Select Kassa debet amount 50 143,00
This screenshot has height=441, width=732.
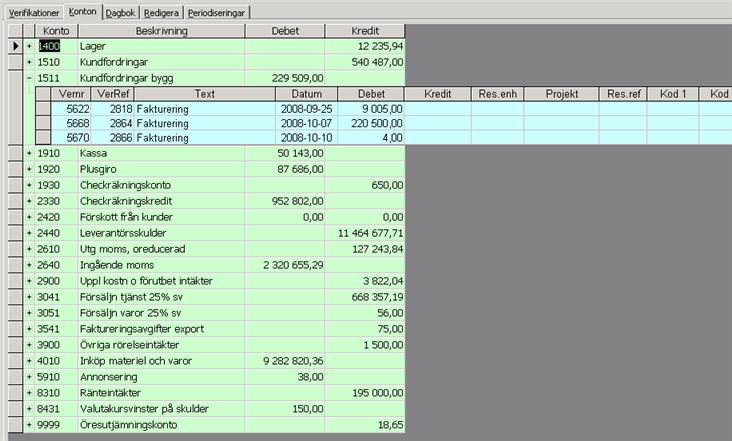tap(285, 153)
